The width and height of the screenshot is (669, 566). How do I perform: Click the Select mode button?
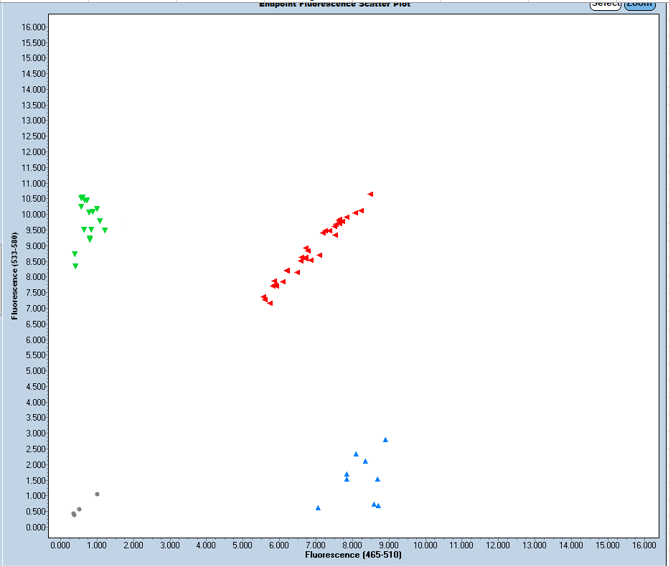point(605,4)
